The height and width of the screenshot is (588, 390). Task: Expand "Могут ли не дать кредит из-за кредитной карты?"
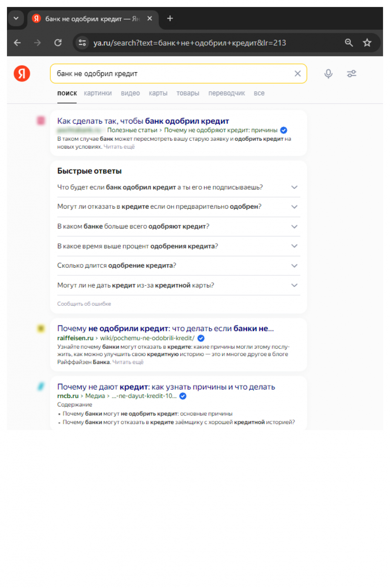294,285
